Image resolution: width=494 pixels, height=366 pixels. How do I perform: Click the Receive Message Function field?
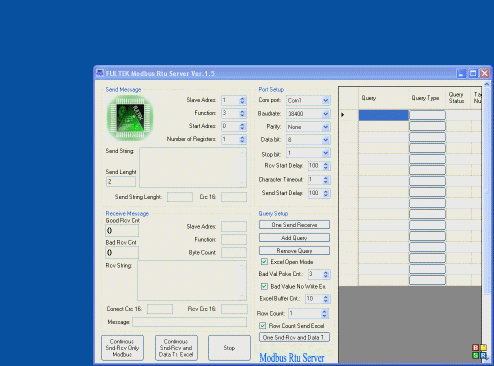point(234,240)
